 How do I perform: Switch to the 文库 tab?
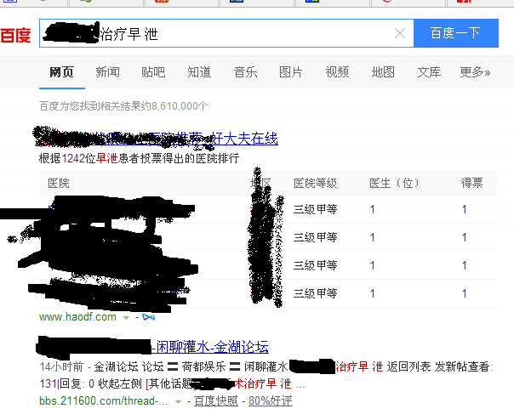(429, 72)
